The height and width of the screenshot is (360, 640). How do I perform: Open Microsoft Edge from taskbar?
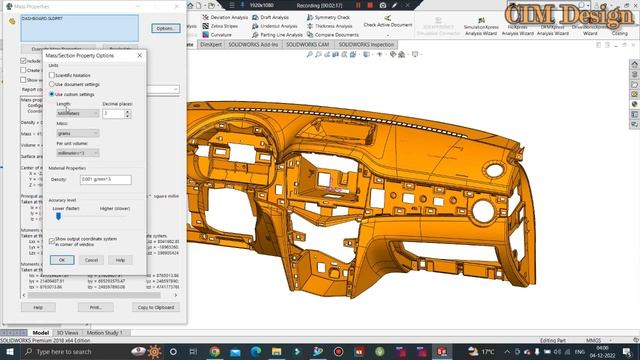click(256, 351)
